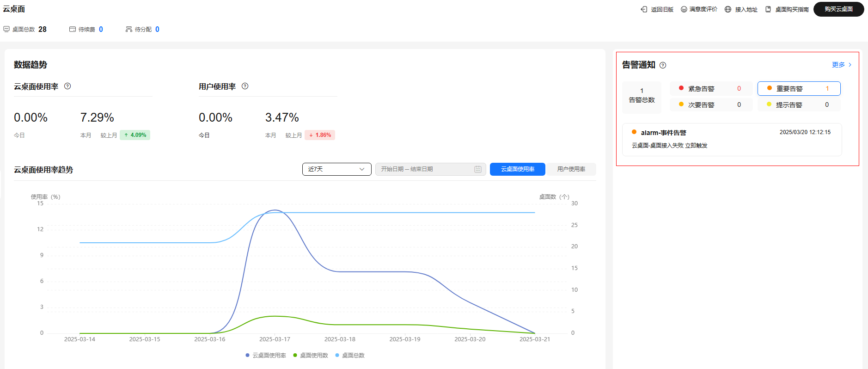Click the desktop purchase guide book icon
Screen dimensions: 868x369
pos(768,9)
